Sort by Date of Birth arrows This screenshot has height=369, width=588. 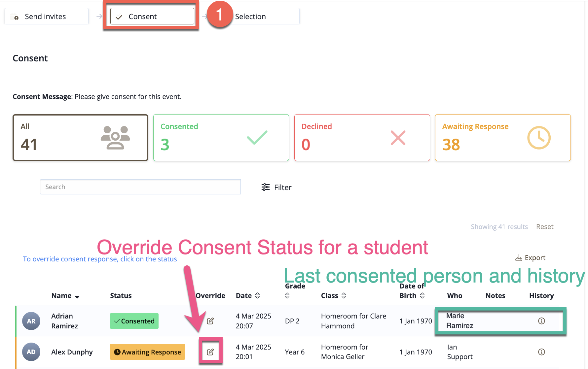point(422,296)
